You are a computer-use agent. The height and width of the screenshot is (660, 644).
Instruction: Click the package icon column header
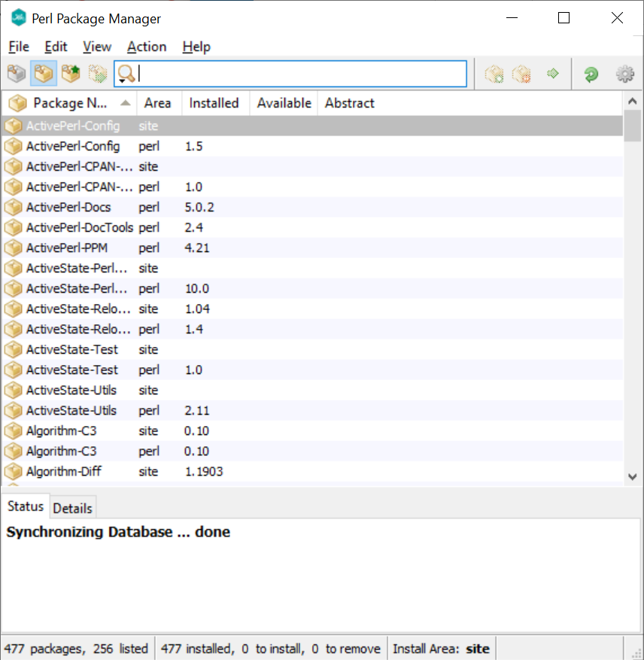[x=17, y=103]
